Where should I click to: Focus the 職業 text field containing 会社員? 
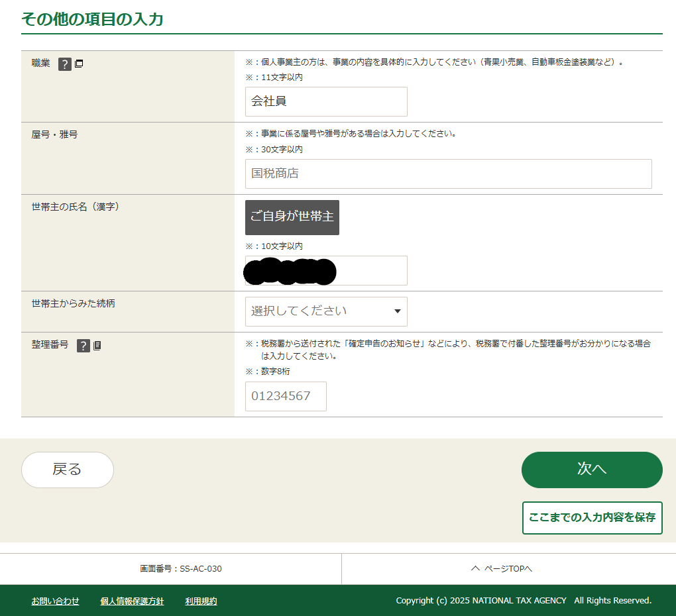click(326, 101)
